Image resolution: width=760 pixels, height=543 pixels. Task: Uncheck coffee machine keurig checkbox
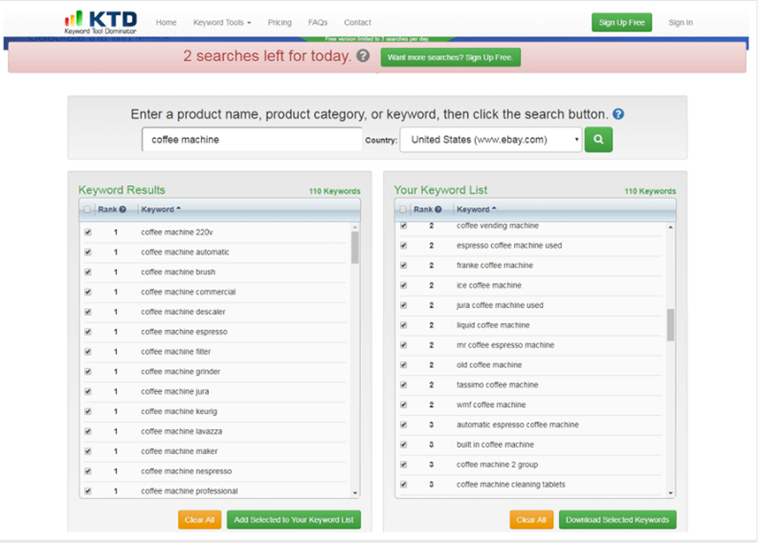[x=88, y=411]
